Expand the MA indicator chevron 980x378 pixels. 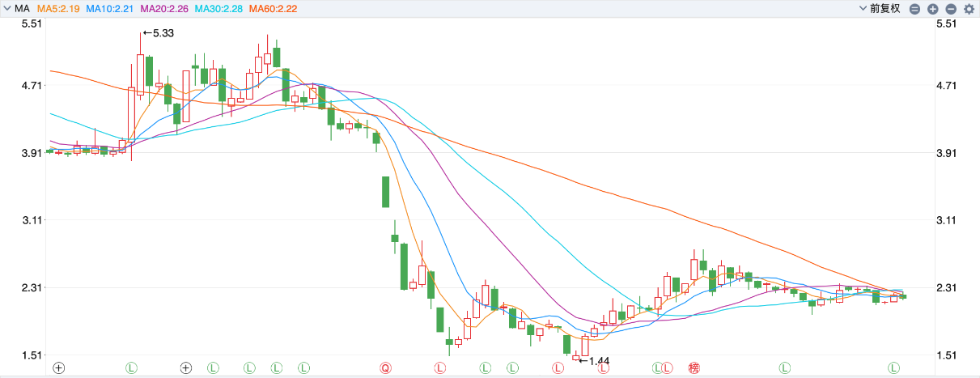(6, 8)
